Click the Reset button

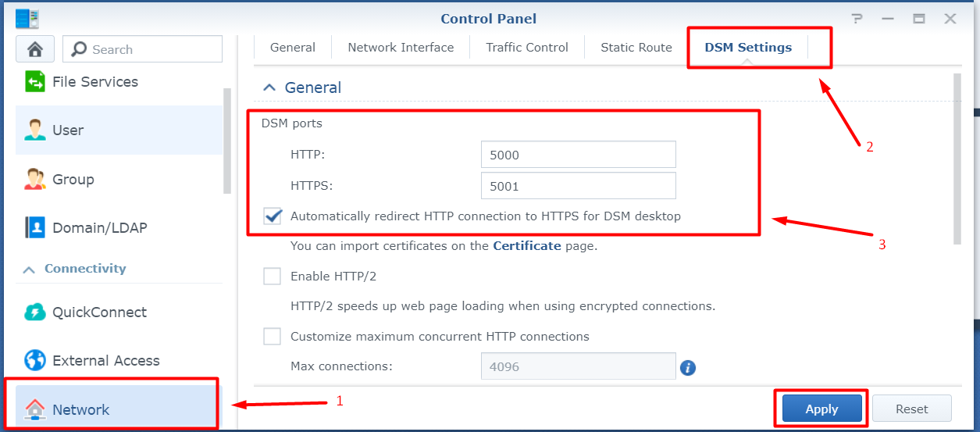pyautogui.click(x=912, y=409)
